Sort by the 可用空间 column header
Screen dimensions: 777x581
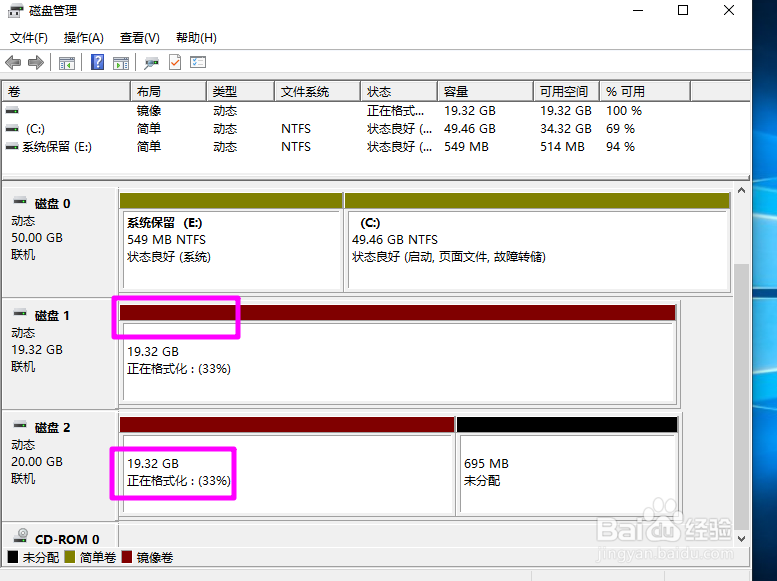566,92
